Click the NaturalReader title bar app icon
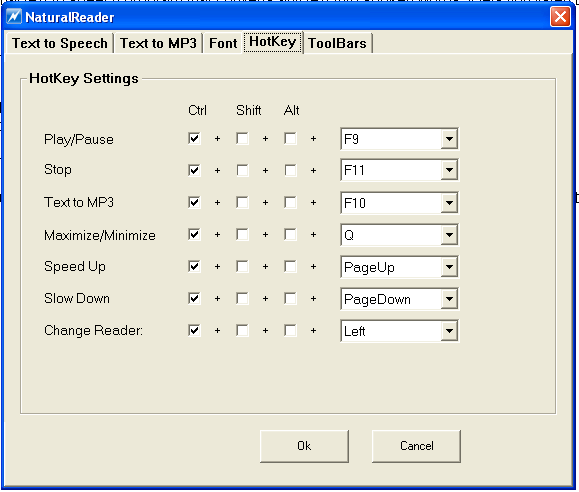Viewport: 579px width, 492px height. pos(14,17)
